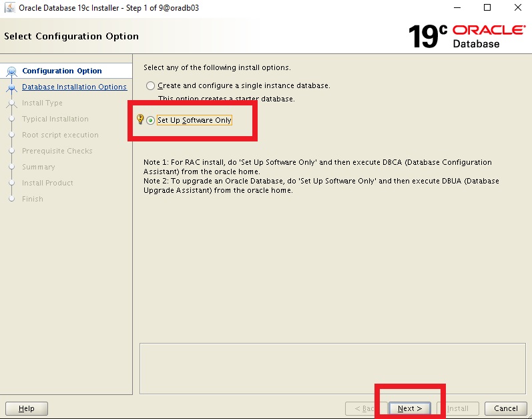Click the Finish step in sidebar
This screenshot has height=419, width=532.
(x=33, y=199)
